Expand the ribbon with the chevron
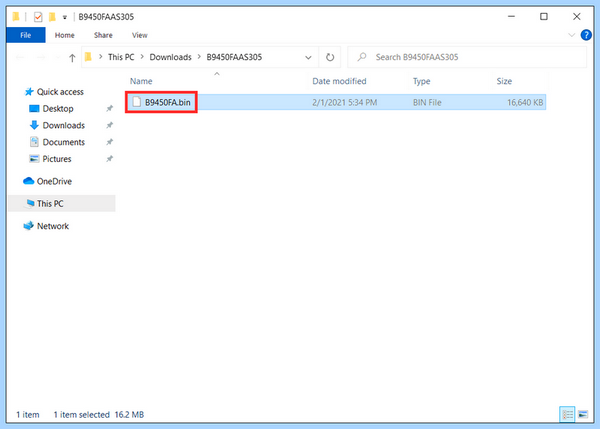This screenshot has height=429, width=600. (571, 35)
